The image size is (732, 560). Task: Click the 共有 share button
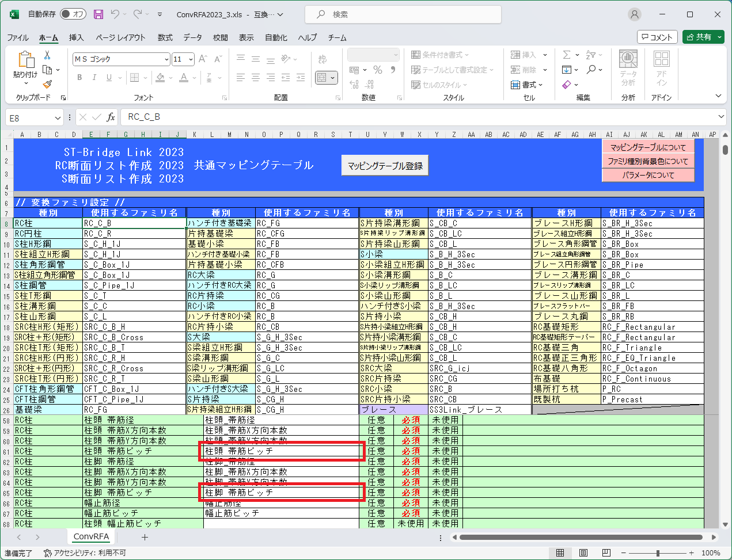click(703, 37)
